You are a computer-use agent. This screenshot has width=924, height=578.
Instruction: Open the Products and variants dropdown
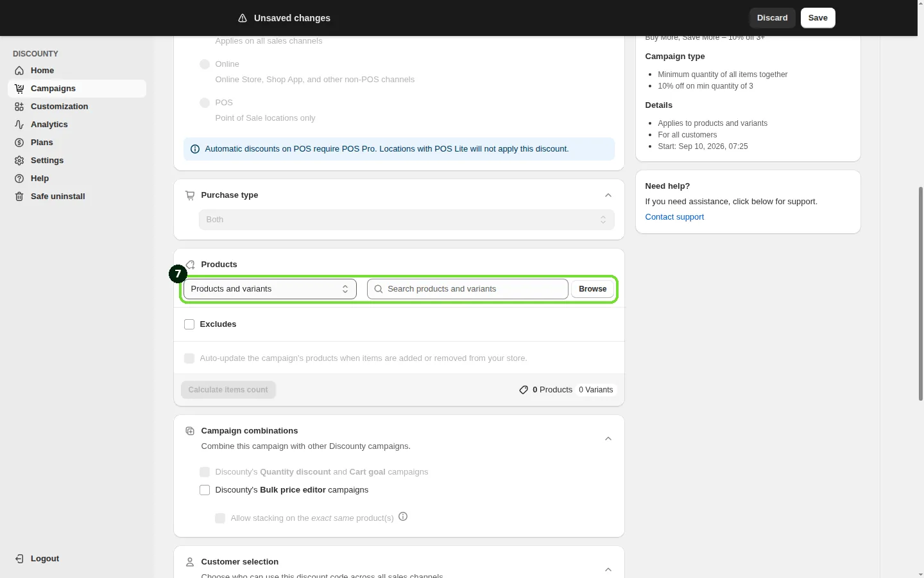coord(270,289)
